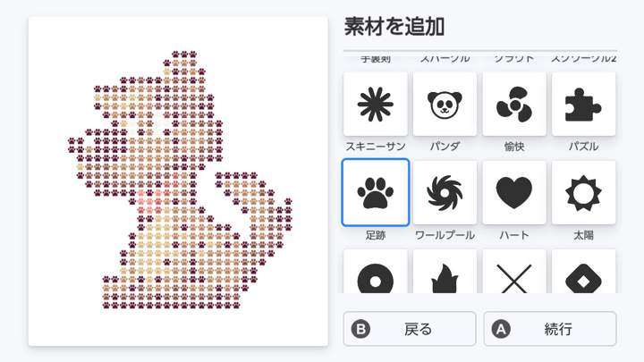Click the circled B icon on 戻る

click(x=361, y=329)
